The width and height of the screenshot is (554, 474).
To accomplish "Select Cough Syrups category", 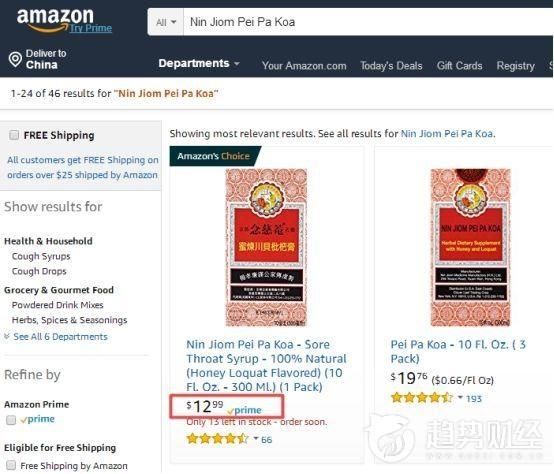I will coord(41,256).
